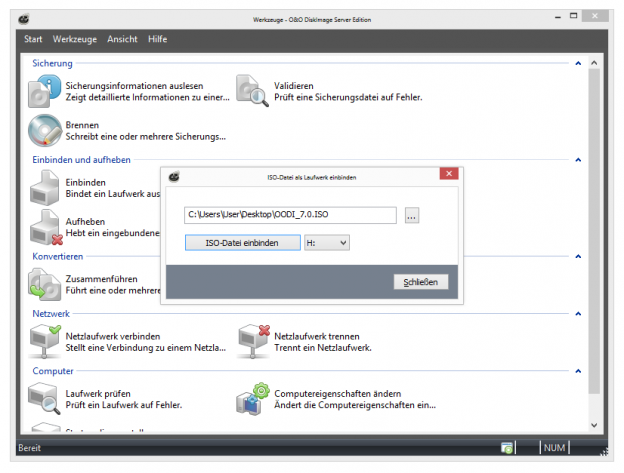624x473 pixels.
Task: Open the Ansicht menu
Action: 122,38
